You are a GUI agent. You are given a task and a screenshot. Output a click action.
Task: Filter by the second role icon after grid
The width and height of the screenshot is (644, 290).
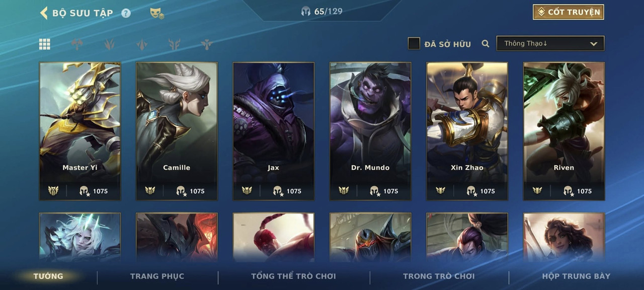point(109,44)
